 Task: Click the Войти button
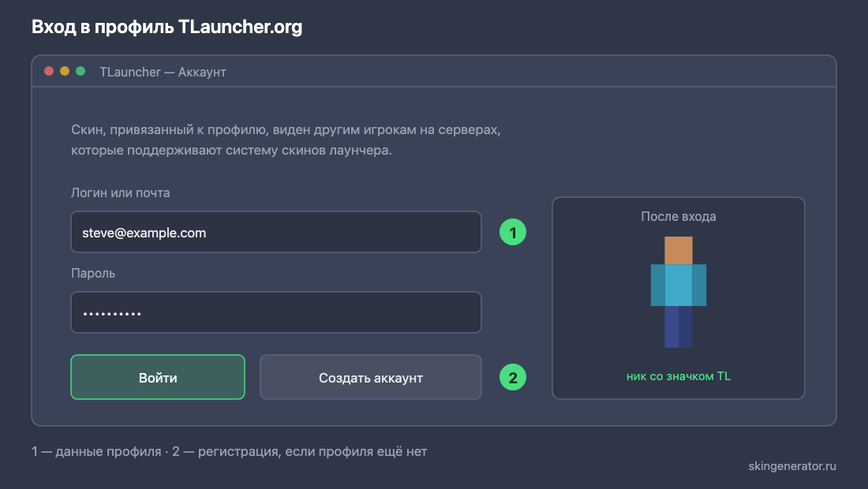[x=158, y=377]
